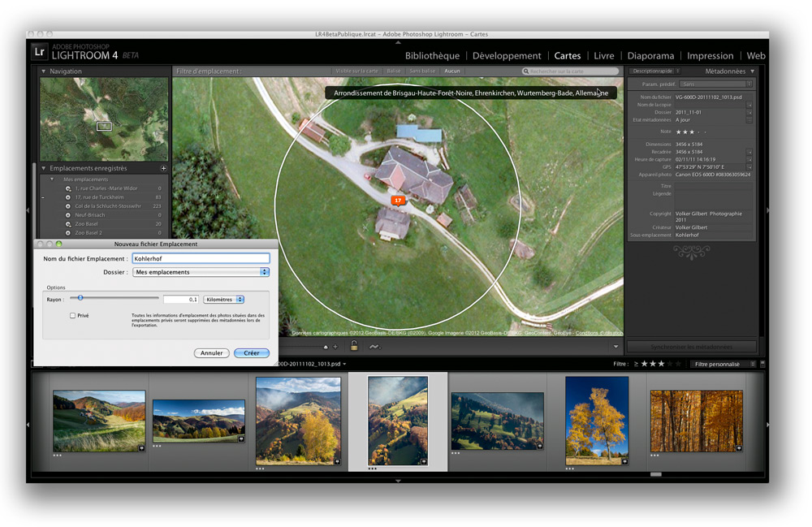Image resolution: width=812 pixels, height=527 pixels.
Task: Open the Param. prédéf. Sans dropdown
Action: point(715,84)
